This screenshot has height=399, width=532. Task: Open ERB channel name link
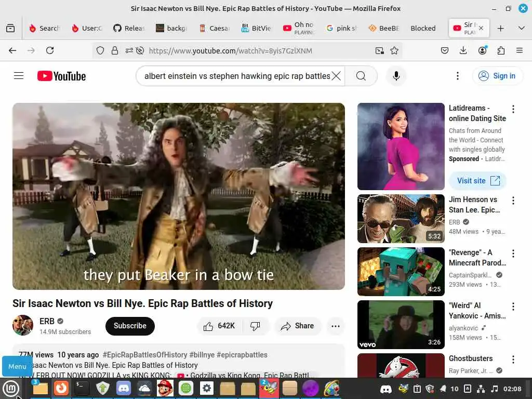[x=47, y=321]
